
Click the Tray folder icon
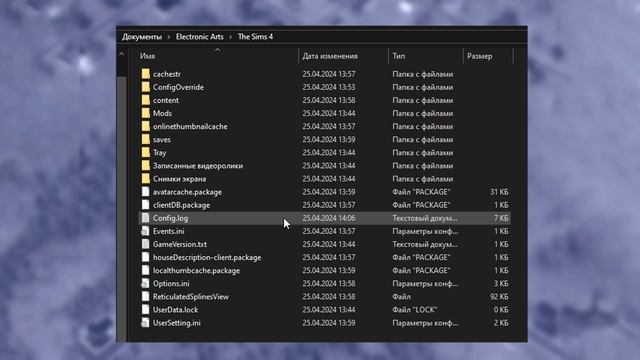pos(146,152)
